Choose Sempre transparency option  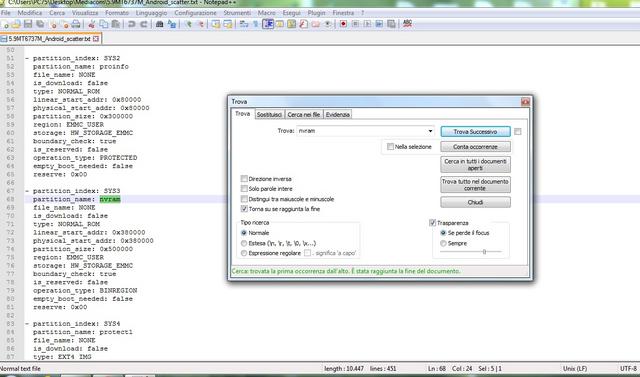(443, 243)
